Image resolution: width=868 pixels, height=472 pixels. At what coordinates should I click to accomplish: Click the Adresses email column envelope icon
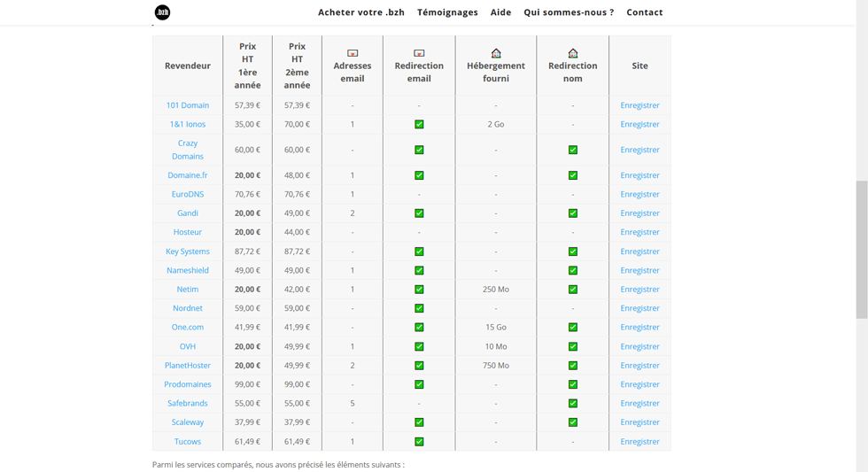(353, 53)
